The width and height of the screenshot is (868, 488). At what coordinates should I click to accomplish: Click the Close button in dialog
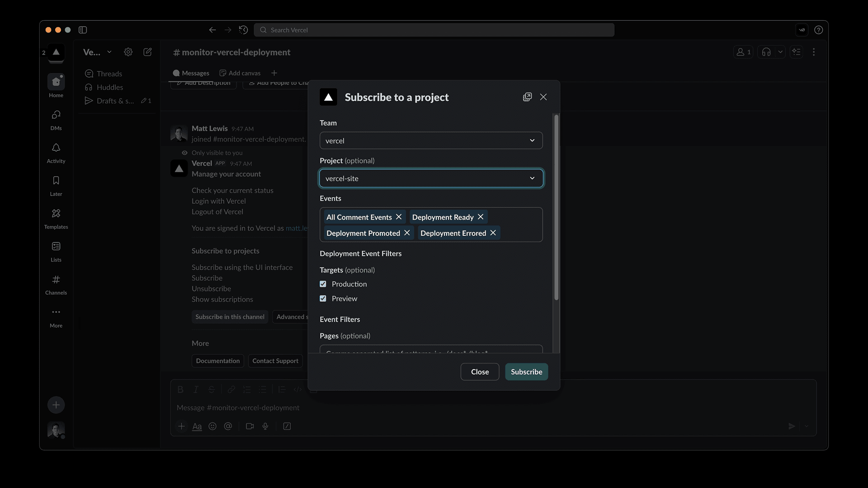(x=480, y=372)
